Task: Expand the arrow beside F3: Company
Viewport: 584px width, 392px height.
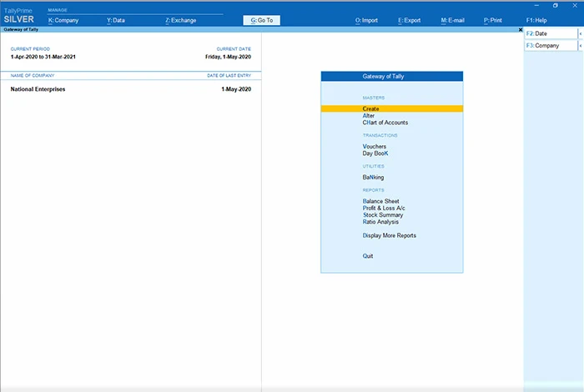Action: pos(581,45)
